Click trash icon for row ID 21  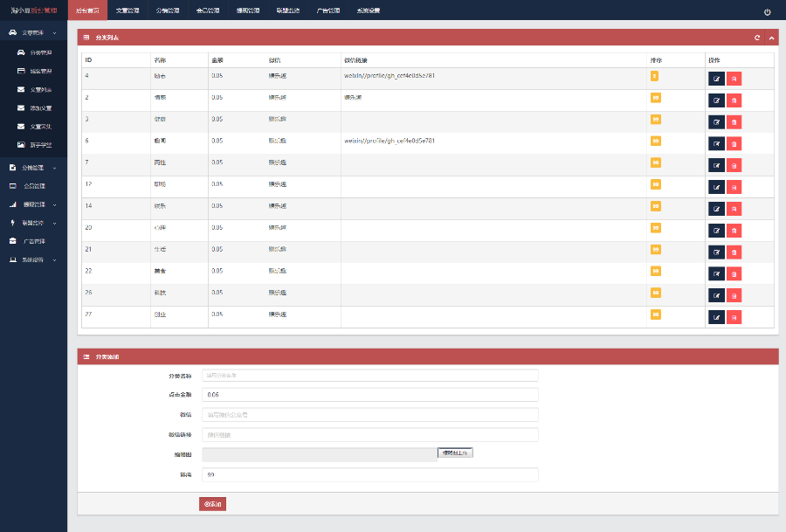coord(734,252)
